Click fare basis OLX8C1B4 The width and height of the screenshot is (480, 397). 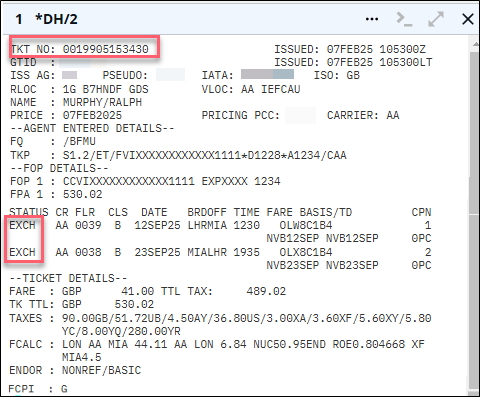306,252
